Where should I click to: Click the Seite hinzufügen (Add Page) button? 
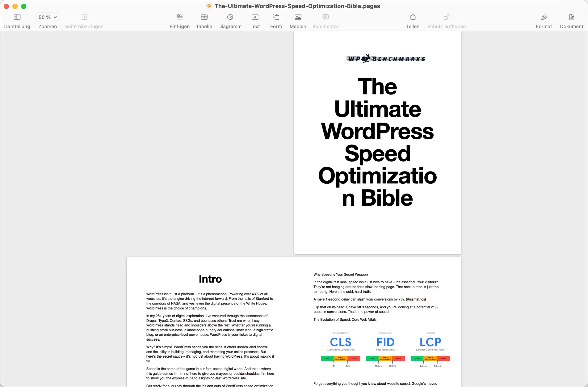84,17
